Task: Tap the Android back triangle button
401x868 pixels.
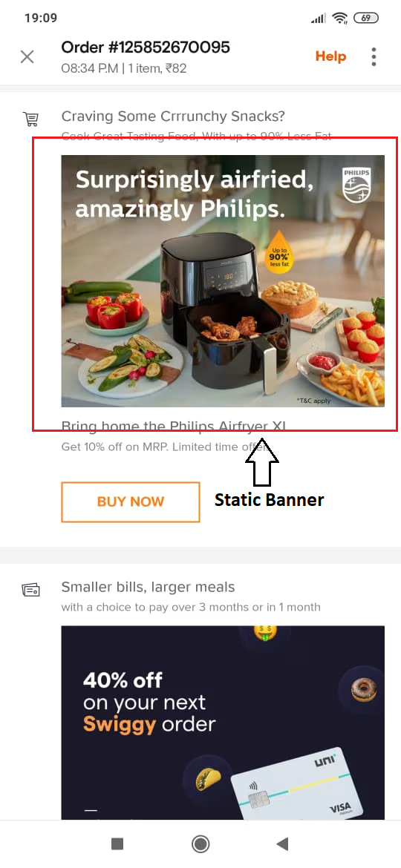Action: [282, 844]
